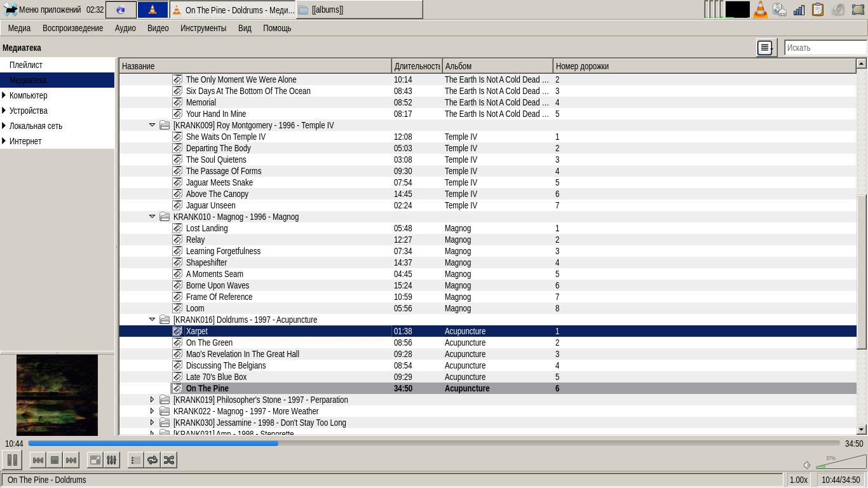
Task: Sort by the Номер дорожки column header
Action: [x=705, y=66]
